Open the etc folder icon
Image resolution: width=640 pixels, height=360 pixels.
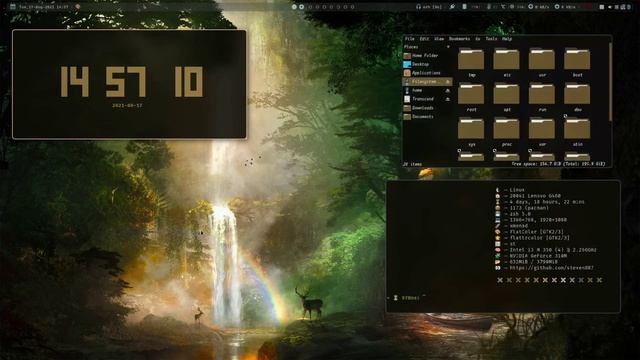pyautogui.click(x=507, y=59)
